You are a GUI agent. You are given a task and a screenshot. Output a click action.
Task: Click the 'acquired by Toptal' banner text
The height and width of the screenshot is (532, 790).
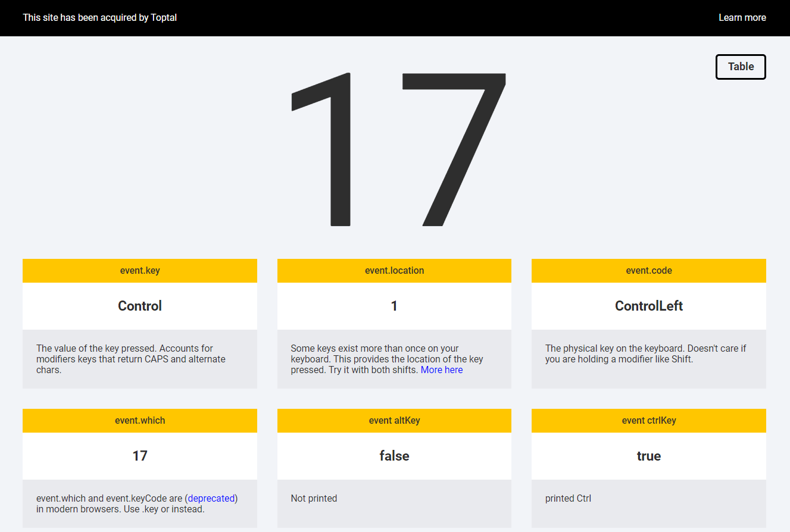point(99,18)
